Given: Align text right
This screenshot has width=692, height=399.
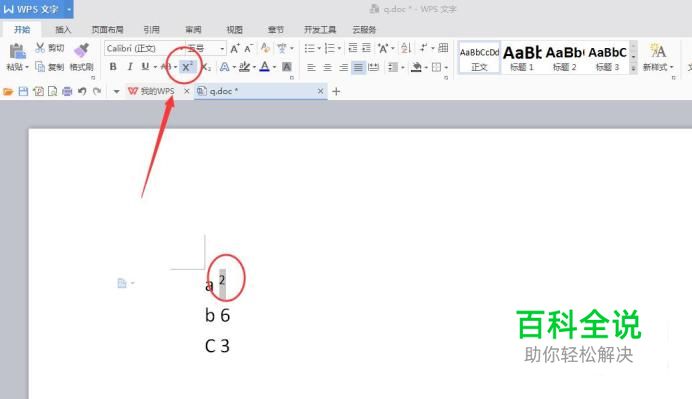Looking at the screenshot, I should point(343,67).
